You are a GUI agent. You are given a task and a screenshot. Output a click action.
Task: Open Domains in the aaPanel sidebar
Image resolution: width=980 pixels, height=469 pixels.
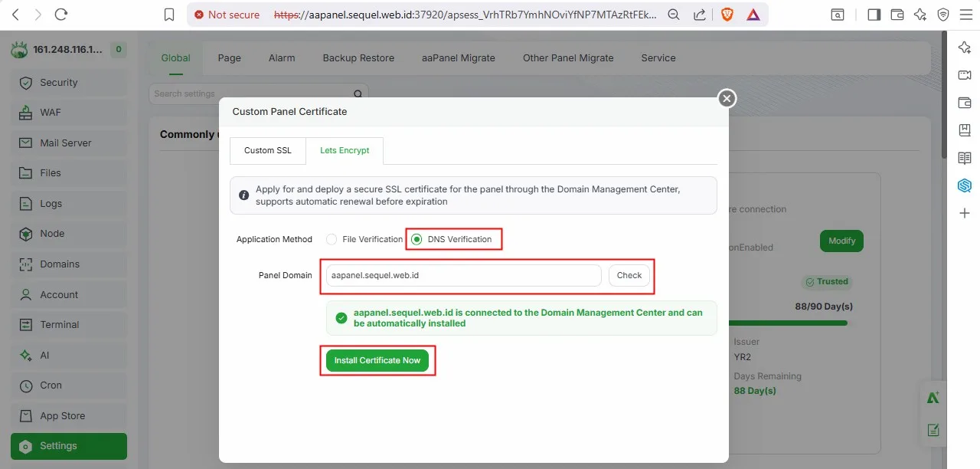pos(69,264)
